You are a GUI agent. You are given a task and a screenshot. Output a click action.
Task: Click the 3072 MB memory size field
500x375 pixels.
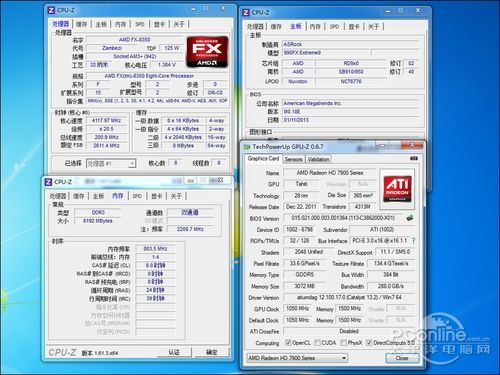(305, 286)
